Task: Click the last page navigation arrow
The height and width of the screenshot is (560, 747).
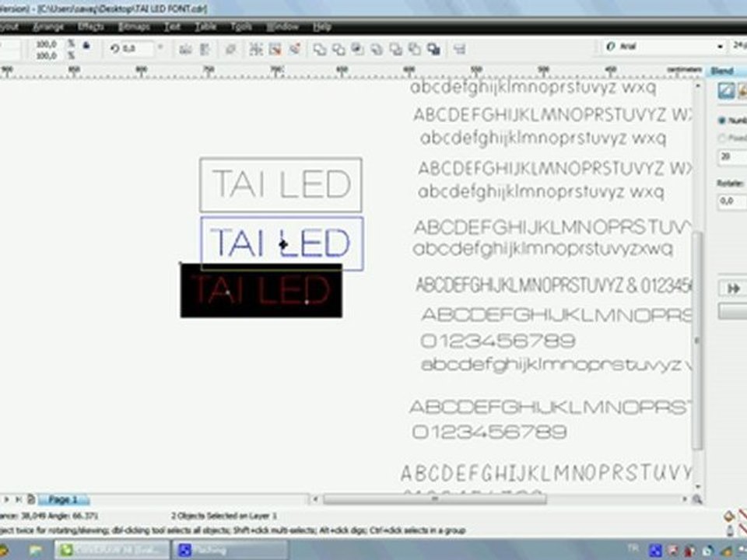Action: [x=19, y=499]
